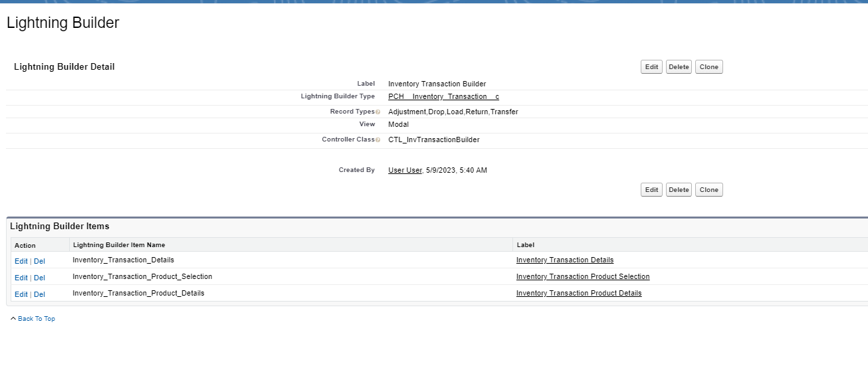Edit the Inventory_Transaction_Details item
Viewport: 868px width, 366px height.
21,261
